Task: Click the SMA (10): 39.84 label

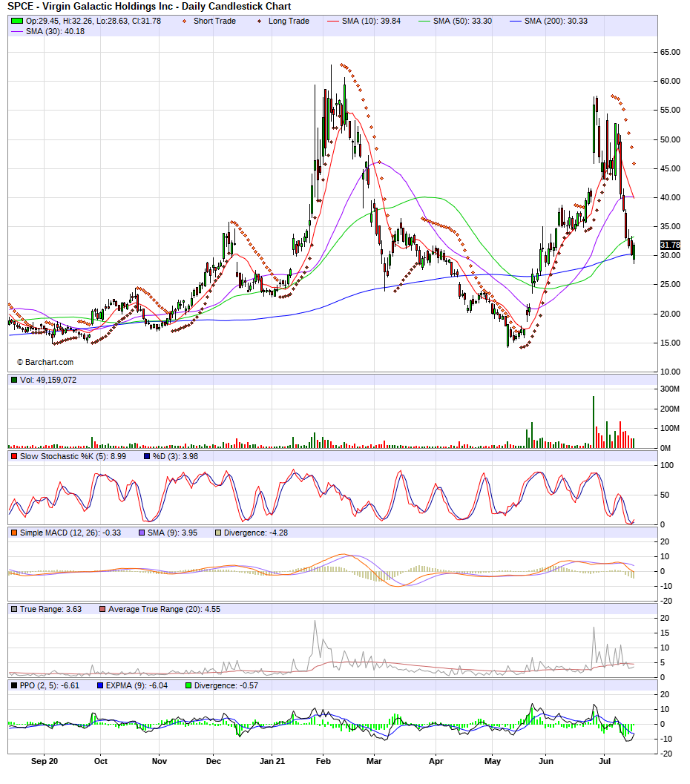Action: click(x=372, y=21)
